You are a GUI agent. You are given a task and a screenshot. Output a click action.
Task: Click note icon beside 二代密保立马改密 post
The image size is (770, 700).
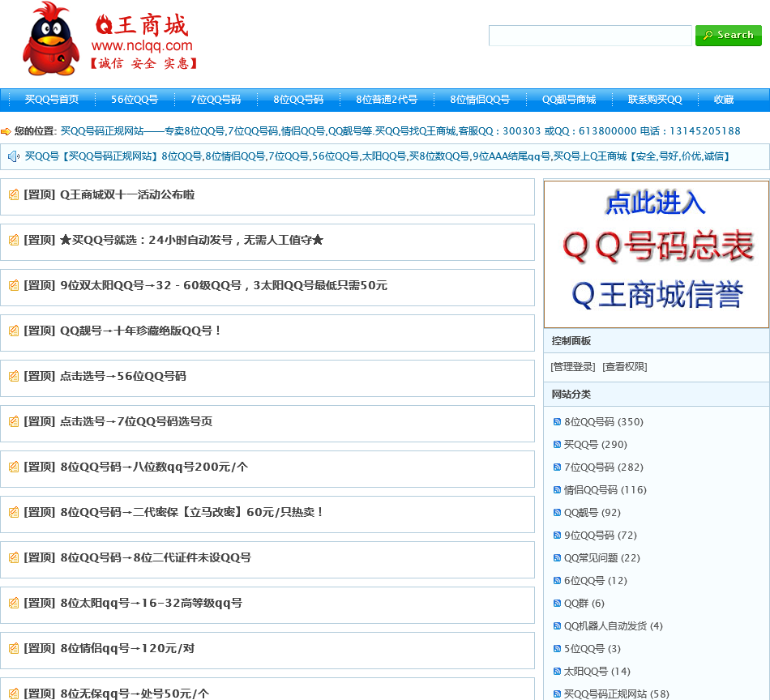(x=14, y=513)
